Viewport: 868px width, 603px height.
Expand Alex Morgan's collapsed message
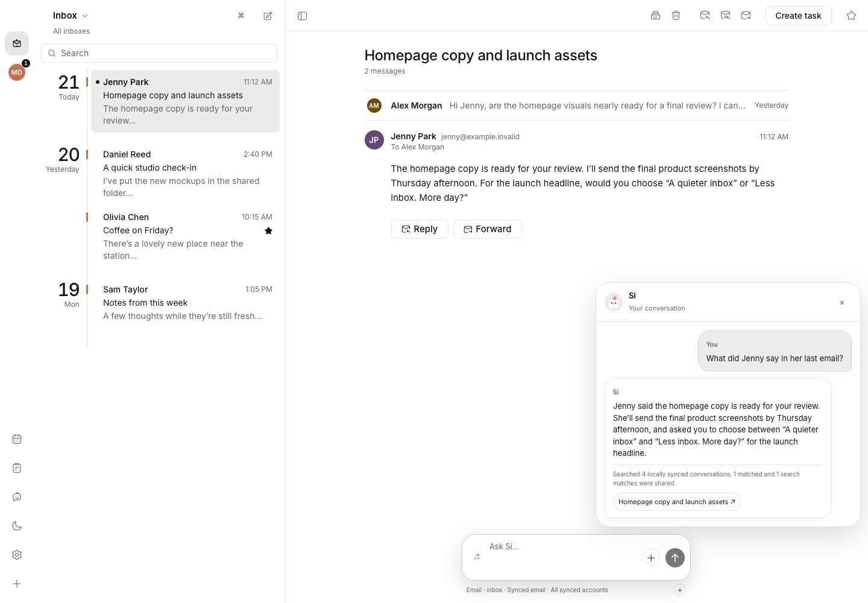[x=576, y=106]
